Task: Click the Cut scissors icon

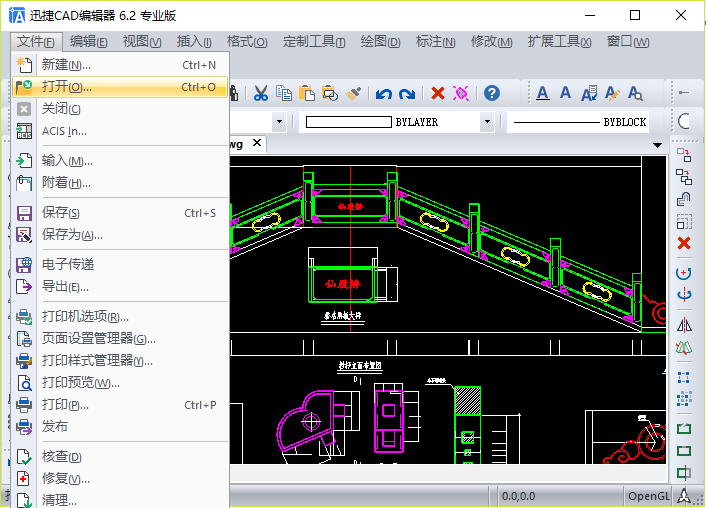Action: (x=261, y=93)
